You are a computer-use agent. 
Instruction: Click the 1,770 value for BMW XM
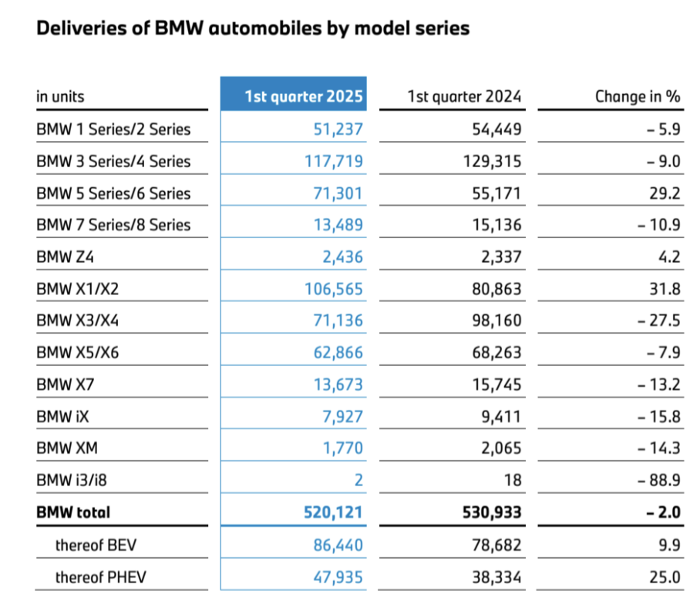coord(343,448)
